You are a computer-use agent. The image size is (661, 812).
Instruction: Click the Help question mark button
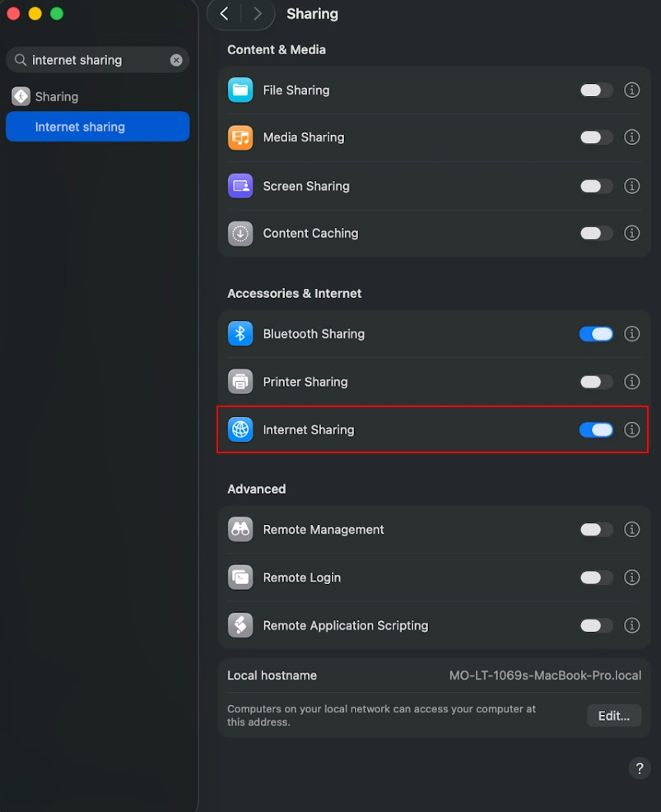pos(639,768)
